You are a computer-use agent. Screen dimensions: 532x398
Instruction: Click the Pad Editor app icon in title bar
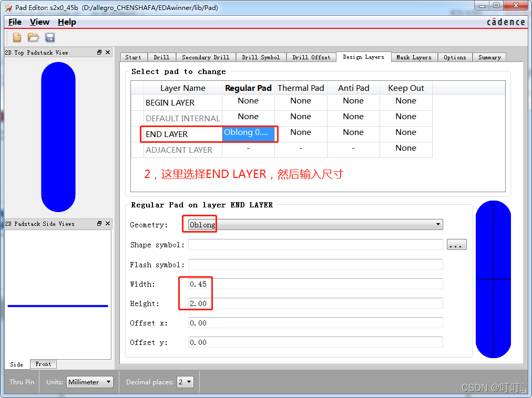8,7
